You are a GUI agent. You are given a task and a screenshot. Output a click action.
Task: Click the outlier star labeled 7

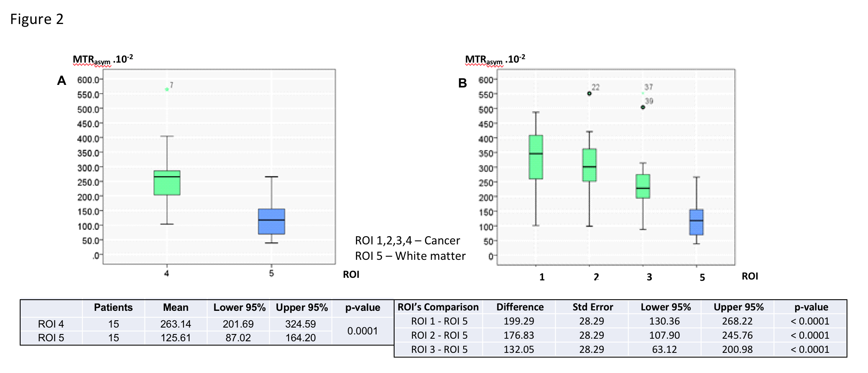tap(167, 89)
